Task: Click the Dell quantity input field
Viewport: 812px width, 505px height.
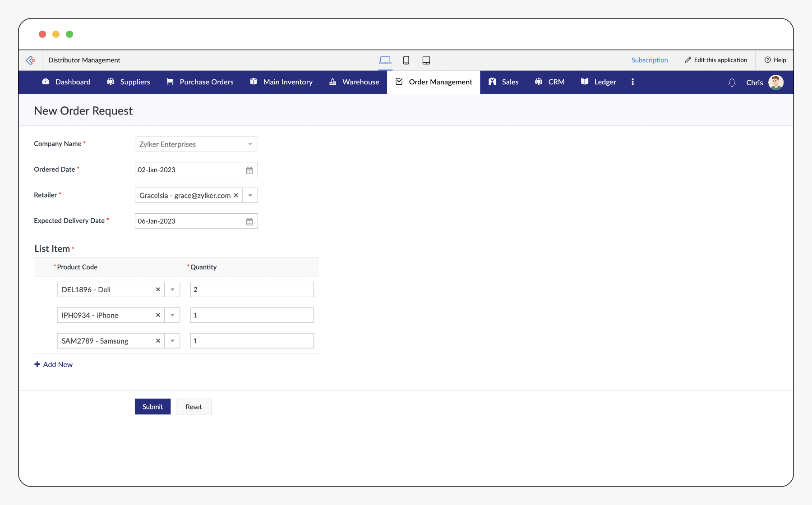Action: 252,289
